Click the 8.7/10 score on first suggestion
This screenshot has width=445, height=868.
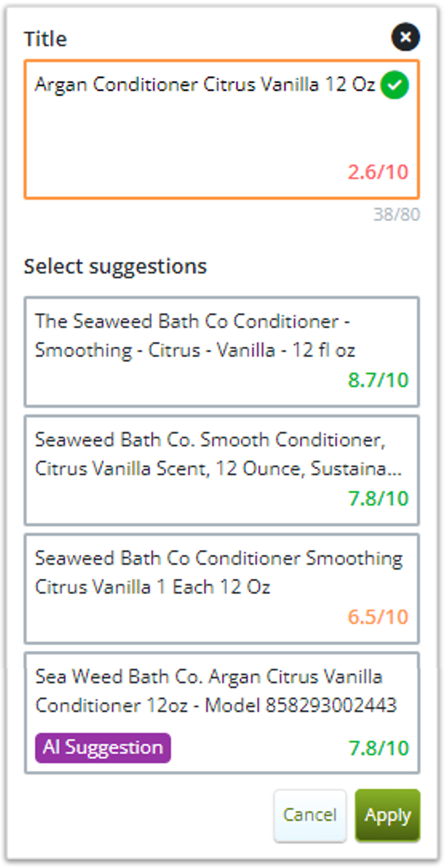click(378, 380)
